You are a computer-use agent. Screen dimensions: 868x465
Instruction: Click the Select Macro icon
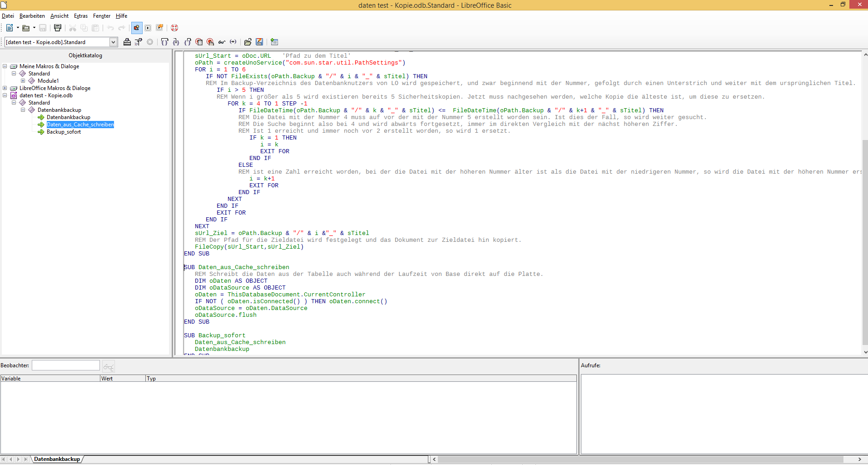pyautogui.click(x=148, y=28)
